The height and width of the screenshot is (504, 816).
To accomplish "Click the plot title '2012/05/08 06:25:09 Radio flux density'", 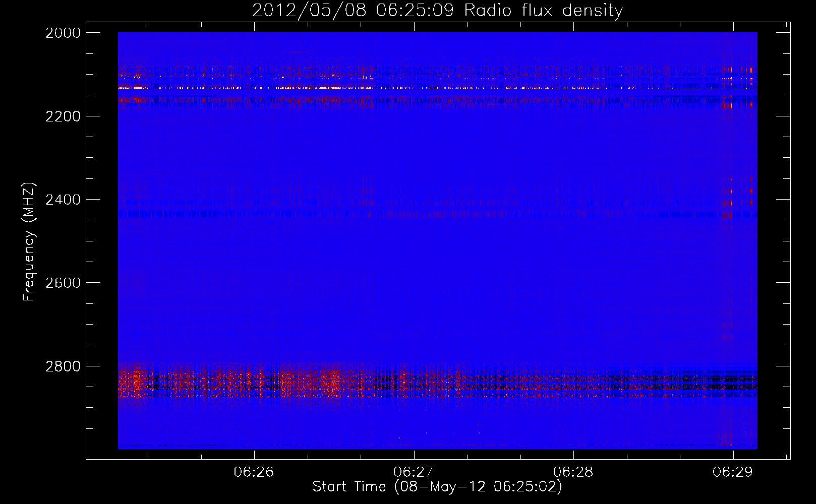I will [x=437, y=11].
